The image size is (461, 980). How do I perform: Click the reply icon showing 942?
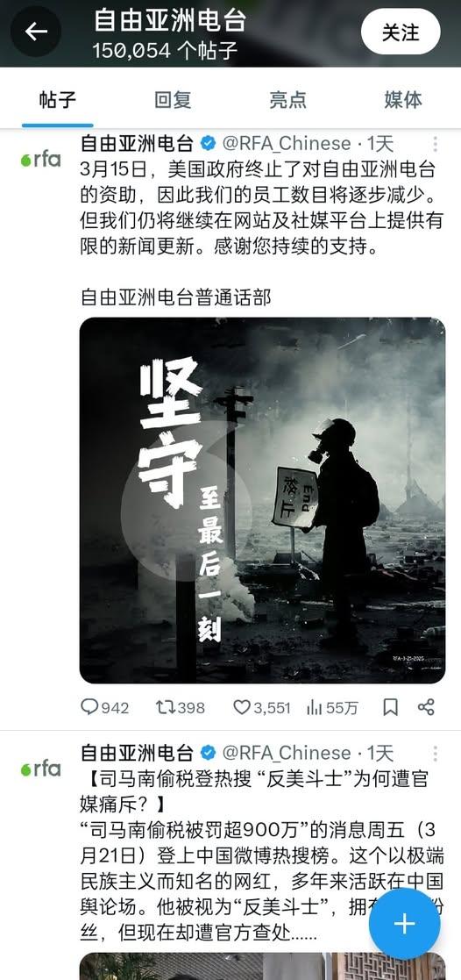[105, 707]
